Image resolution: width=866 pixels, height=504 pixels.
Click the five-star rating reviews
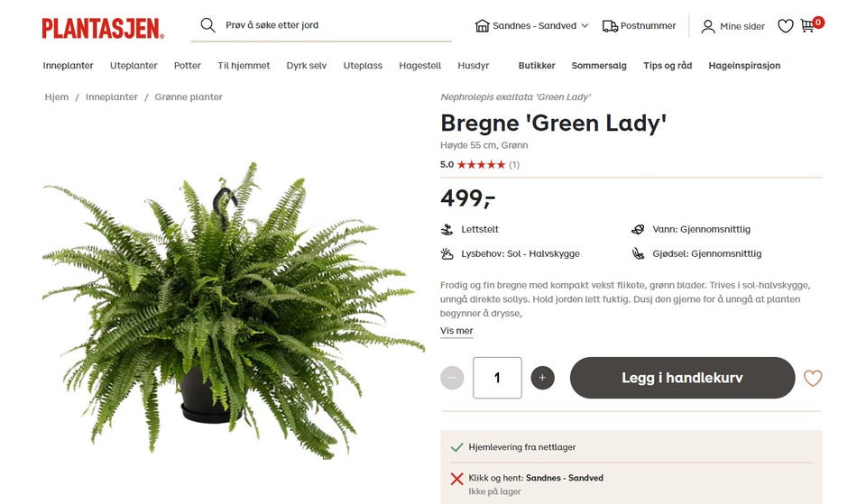click(481, 164)
